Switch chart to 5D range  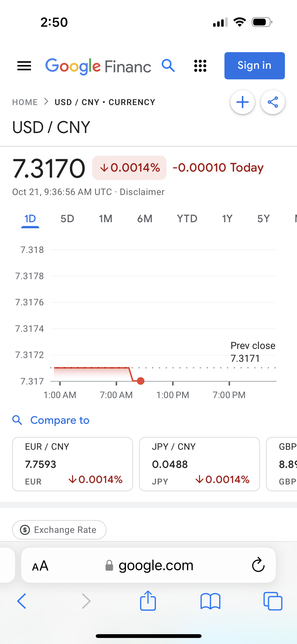(x=67, y=219)
